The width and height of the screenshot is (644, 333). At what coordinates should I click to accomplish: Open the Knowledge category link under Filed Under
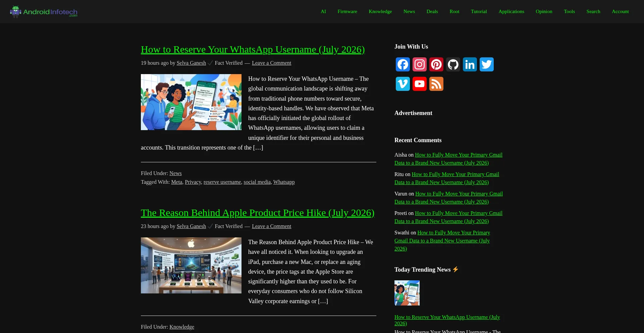click(182, 327)
